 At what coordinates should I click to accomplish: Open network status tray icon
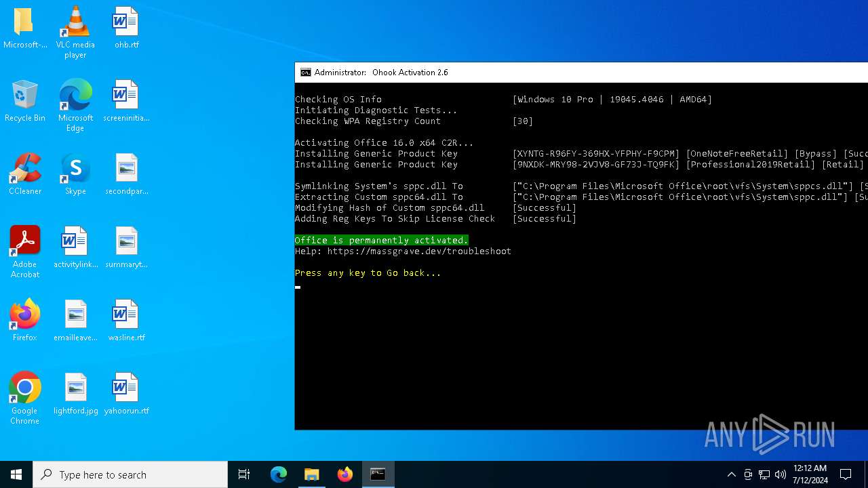click(x=764, y=474)
